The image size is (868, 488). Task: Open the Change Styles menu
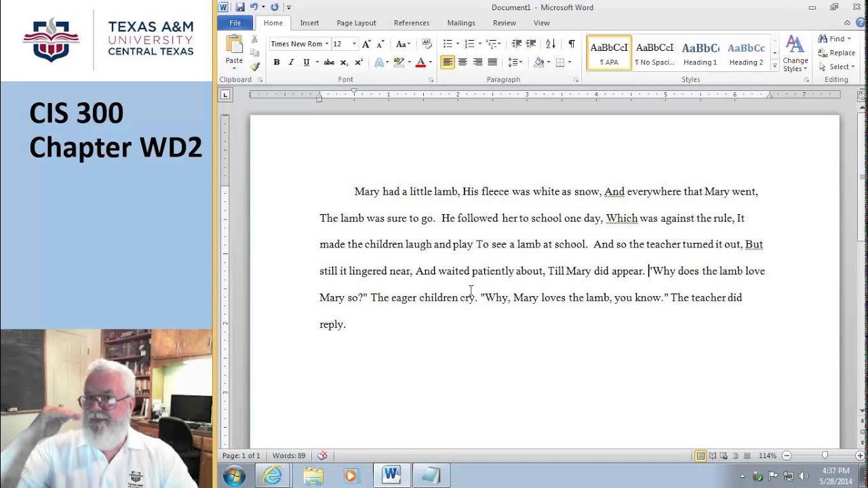795,54
